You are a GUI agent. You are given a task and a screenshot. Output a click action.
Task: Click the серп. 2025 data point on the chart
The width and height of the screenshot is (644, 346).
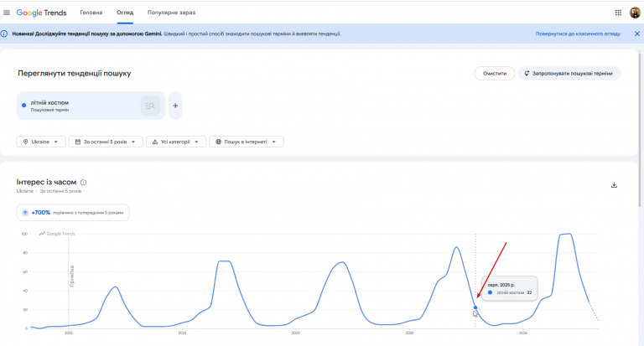click(x=475, y=307)
